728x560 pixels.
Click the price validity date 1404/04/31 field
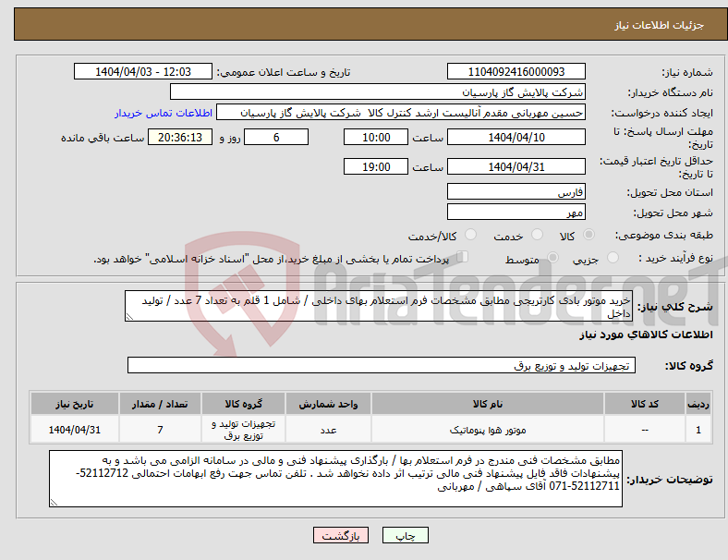click(516, 166)
